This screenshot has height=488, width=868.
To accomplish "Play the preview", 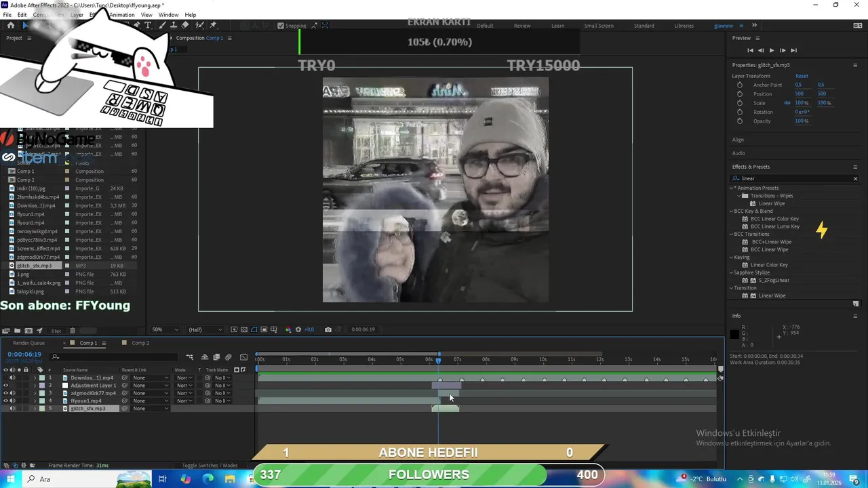I will pyautogui.click(x=771, y=50).
